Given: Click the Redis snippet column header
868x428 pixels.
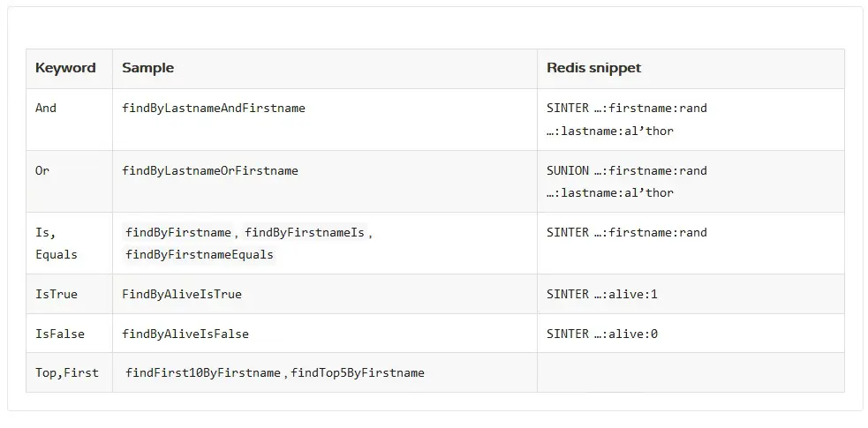Looking at the screenshot, I should [594, 68].
